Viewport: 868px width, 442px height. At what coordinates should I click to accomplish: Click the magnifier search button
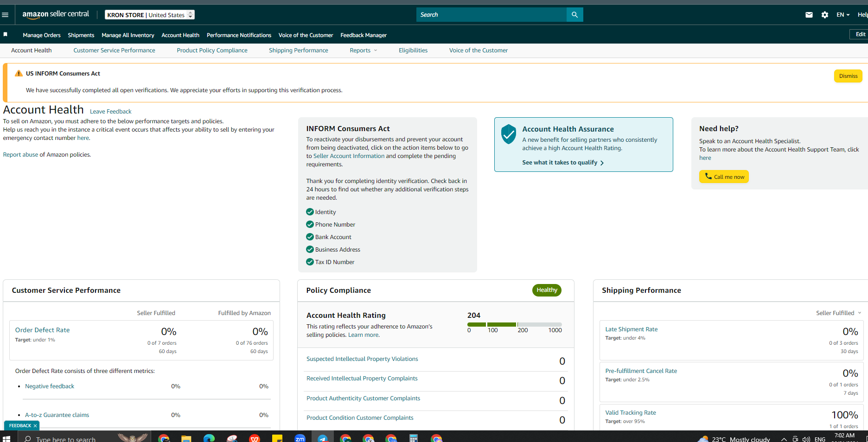[x=574, y=15]
